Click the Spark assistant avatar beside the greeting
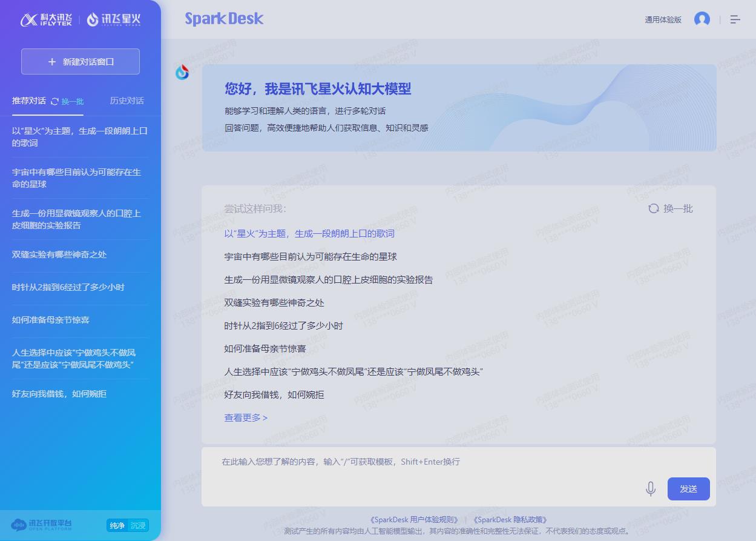 pos(182,72)
